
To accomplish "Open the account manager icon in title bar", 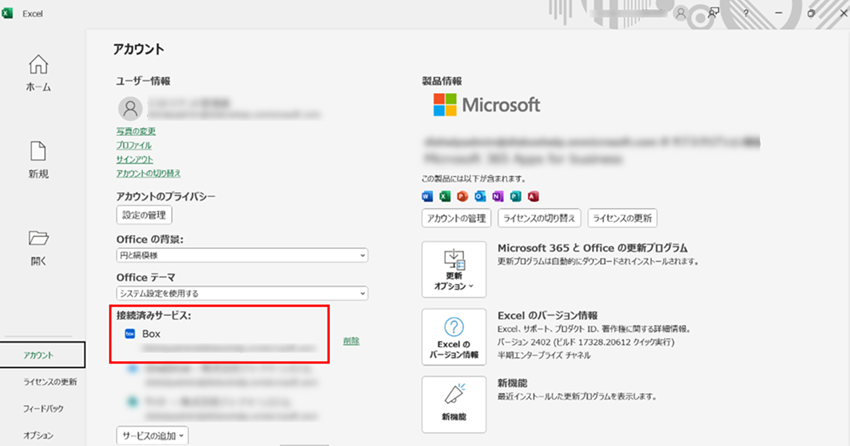I will [682, 14].
